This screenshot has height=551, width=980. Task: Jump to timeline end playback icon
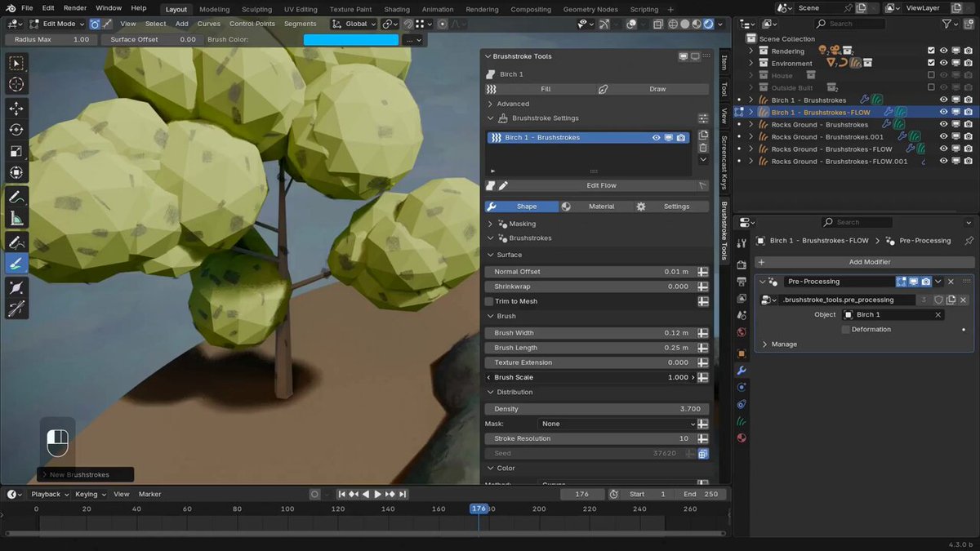pos(403,494)
